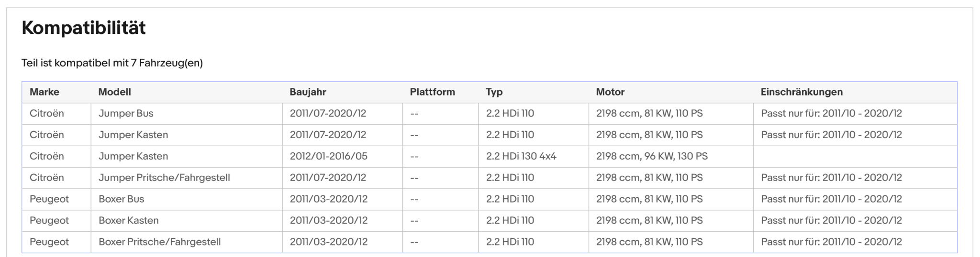
Task: Select the 2.2 HDi 130 4x4 type cell
Action: tap(534, 156)
